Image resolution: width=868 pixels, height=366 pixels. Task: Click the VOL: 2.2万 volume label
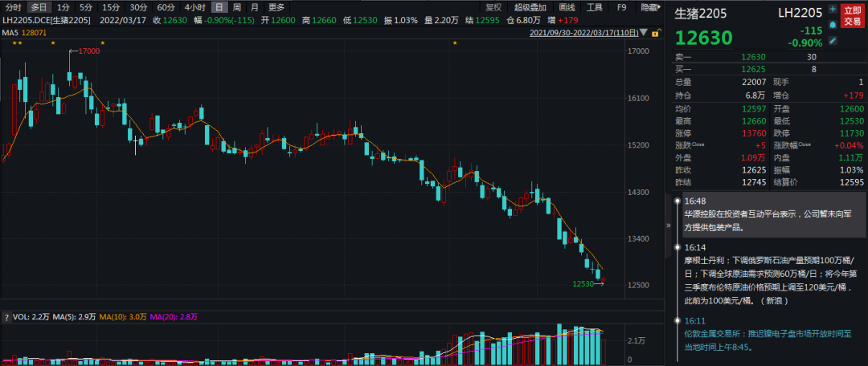[31, 317]
